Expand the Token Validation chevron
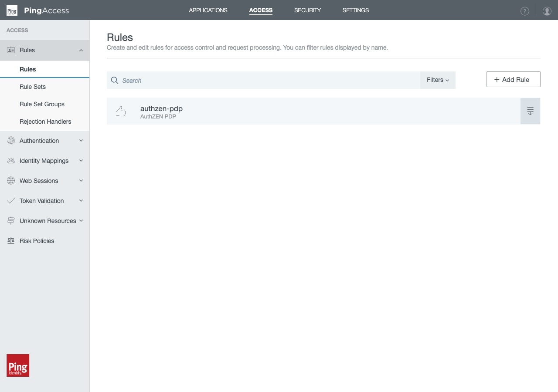 [x=81, y=201]
